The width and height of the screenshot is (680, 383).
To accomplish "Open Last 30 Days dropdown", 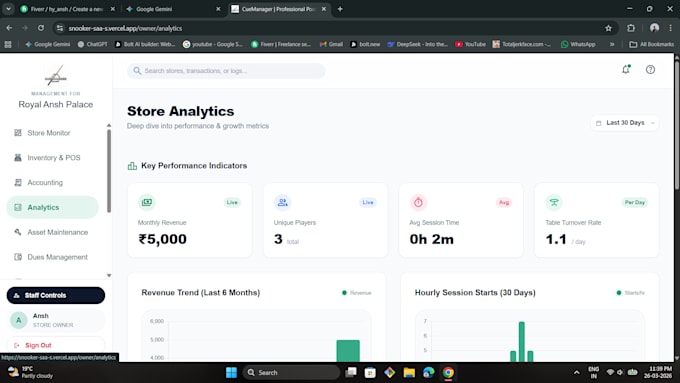I will [624, 123].
